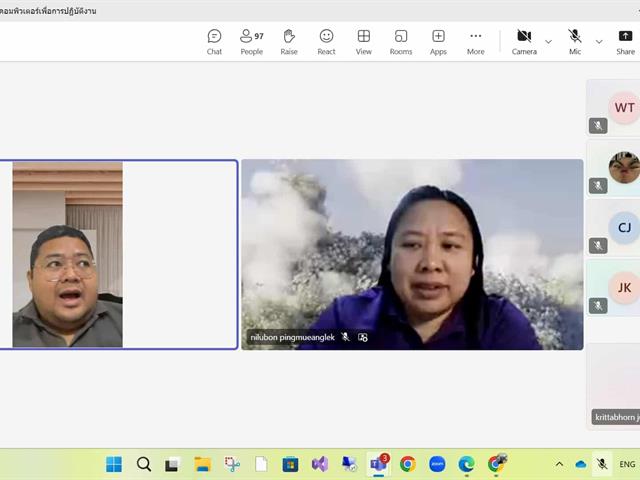Open the View layout options
Viewport: 640px width, 480px height.
tap(364, 41)
